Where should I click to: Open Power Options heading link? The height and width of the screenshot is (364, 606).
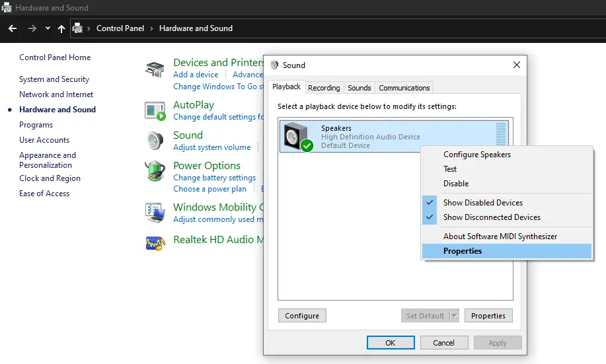207,165
